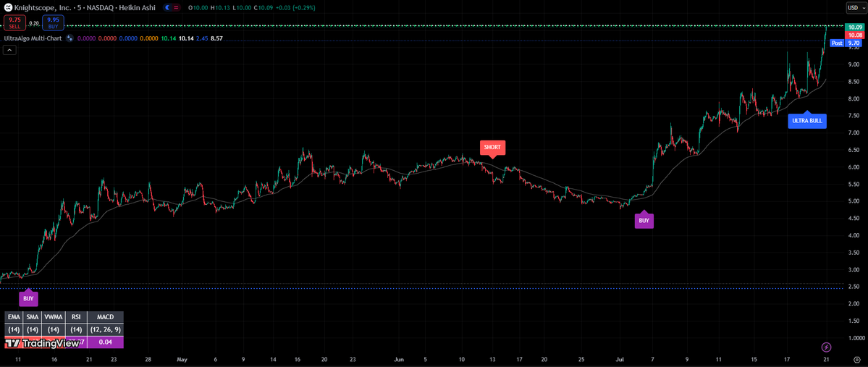Click the blue Post 9.70 price label

pos(846,43)
